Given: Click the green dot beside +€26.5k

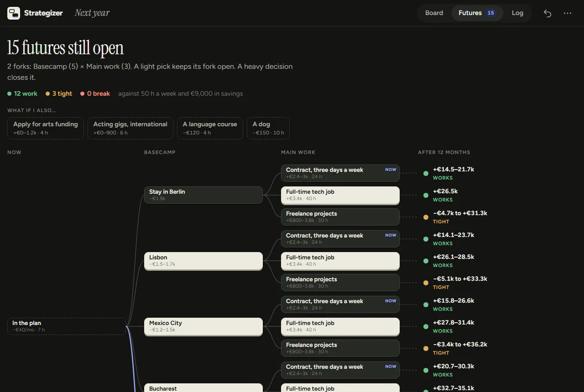Looking at the screenshot, I should coord(426,195).
